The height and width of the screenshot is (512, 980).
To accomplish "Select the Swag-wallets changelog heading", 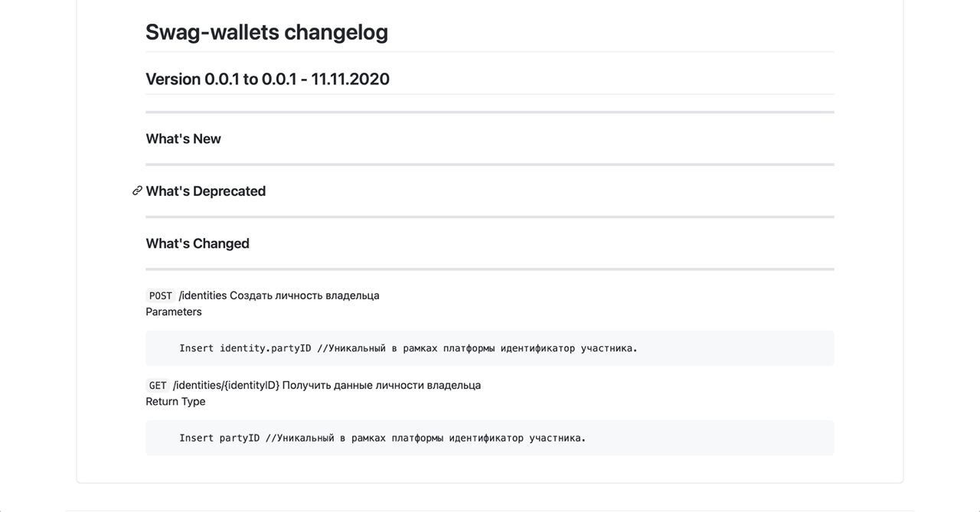I will click(266, 32).
